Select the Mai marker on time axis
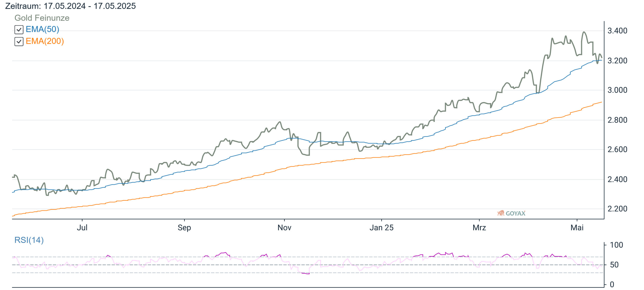Screen dimensions: 644x290 [x=577, y=228]
